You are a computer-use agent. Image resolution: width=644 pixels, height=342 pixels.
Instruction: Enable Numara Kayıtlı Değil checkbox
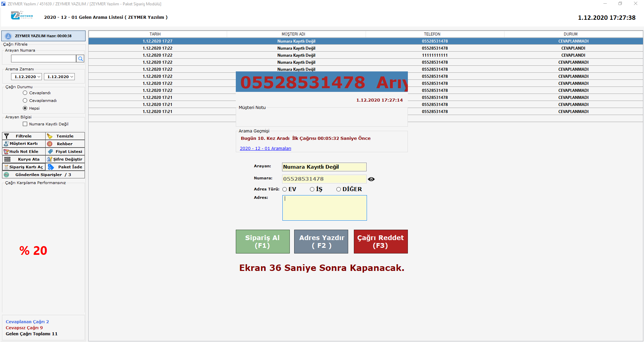[25, 124]
